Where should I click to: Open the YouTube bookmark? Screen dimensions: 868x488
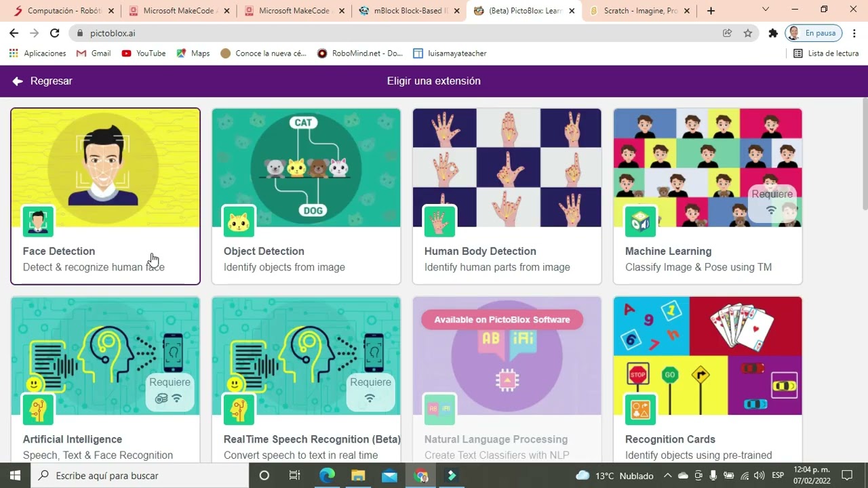pyautogui.click(x=144, y=54)
